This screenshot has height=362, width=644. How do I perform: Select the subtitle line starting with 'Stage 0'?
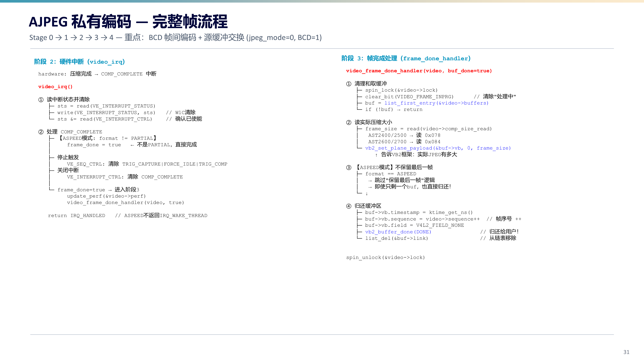point(175,37)
